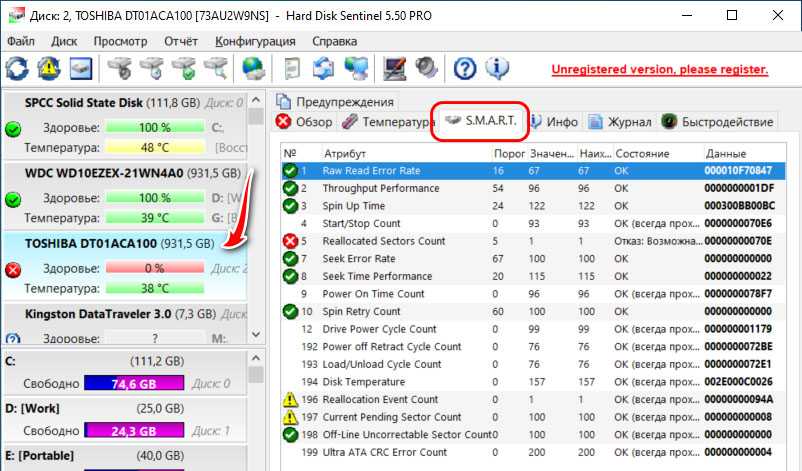Click the blue question mark help icon
This screenshot has width=802, height=471.
[464, 69]
